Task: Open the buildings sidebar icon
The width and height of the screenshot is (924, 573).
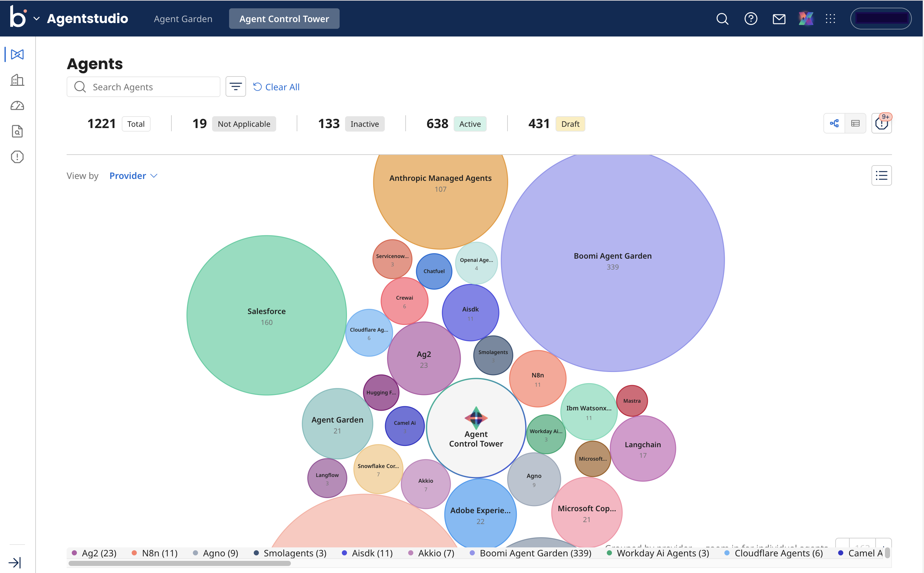Action: (x=17, y=80)
